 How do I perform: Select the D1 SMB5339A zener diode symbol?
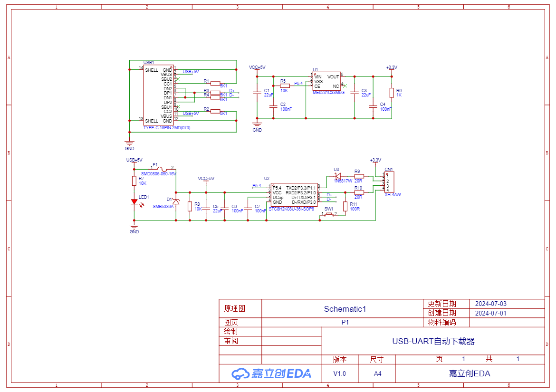pyautogui.click(x=176, y=201)
